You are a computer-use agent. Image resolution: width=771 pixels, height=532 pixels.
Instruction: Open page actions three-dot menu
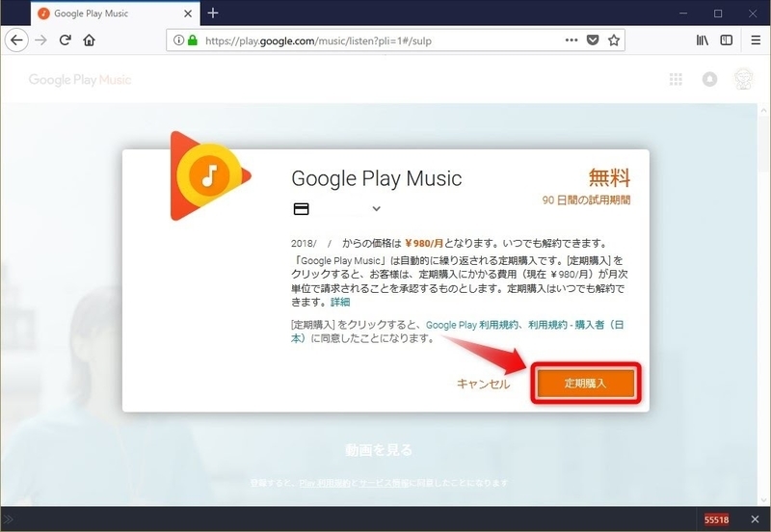(x=571, y=40)
